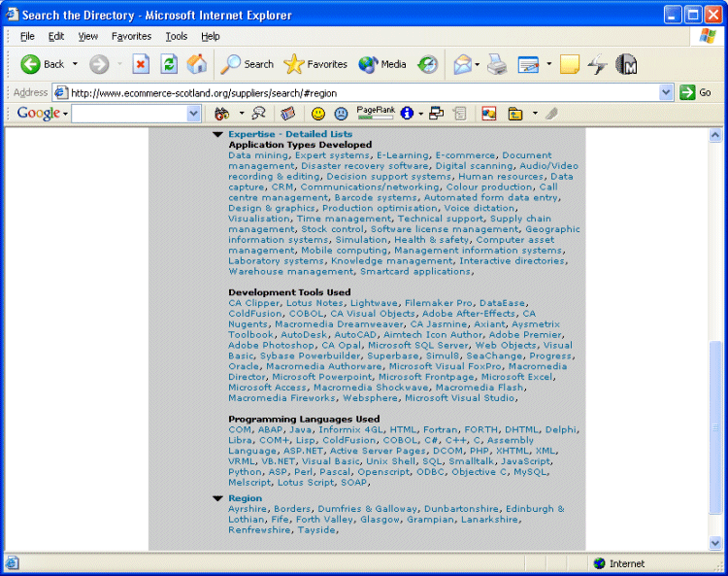Go to the Home page icon

(x=197, y=64)
